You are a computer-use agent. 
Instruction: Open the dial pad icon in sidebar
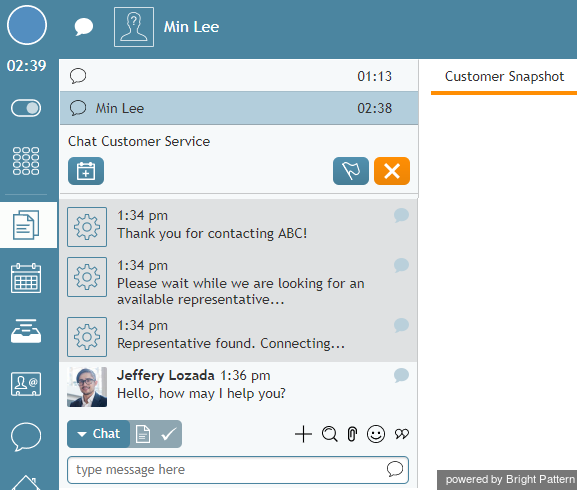click(x=26, y=161)
